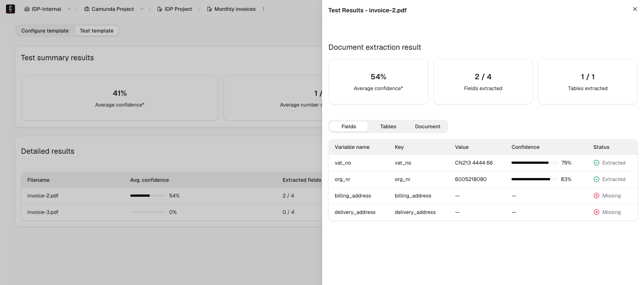The height and width of the screenshot is (285, 644).
Task: Switch to the Tables tab
Action: (388, 126)
